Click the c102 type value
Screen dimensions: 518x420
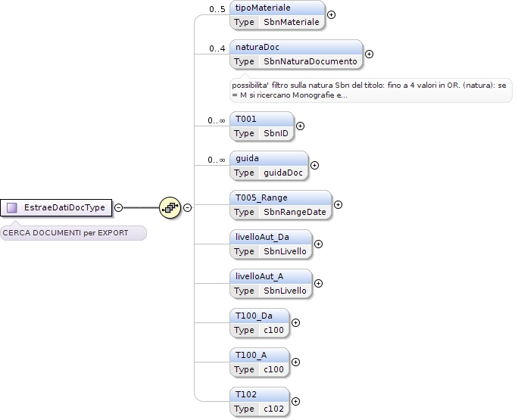pos(273,409)
